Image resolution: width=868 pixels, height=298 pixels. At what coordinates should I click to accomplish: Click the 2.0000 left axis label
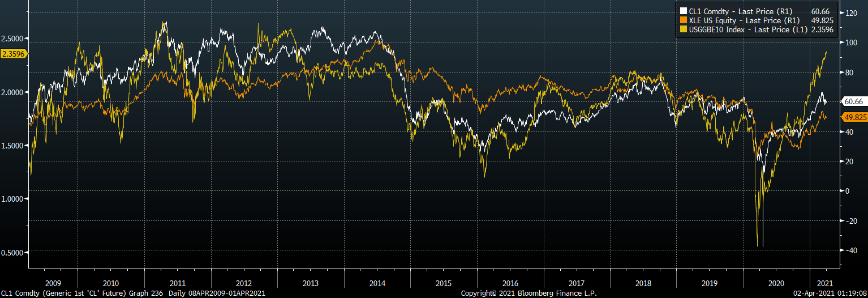tap(13, 92)
